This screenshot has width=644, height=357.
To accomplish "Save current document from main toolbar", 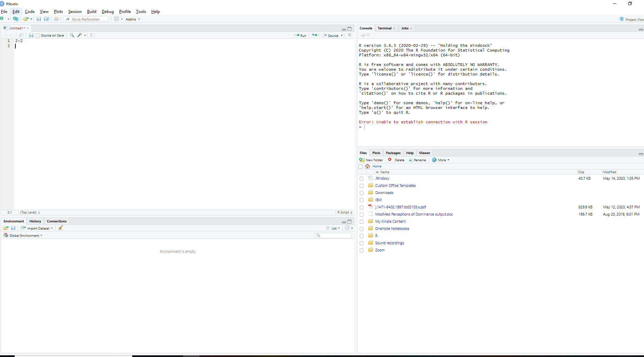I will [x=39, y=19].
